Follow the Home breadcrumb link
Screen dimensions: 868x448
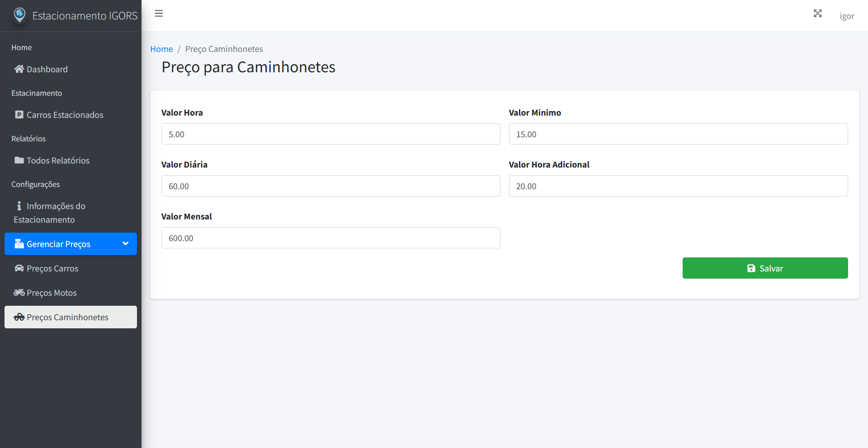pyautogui.click(x=161, y=49)
